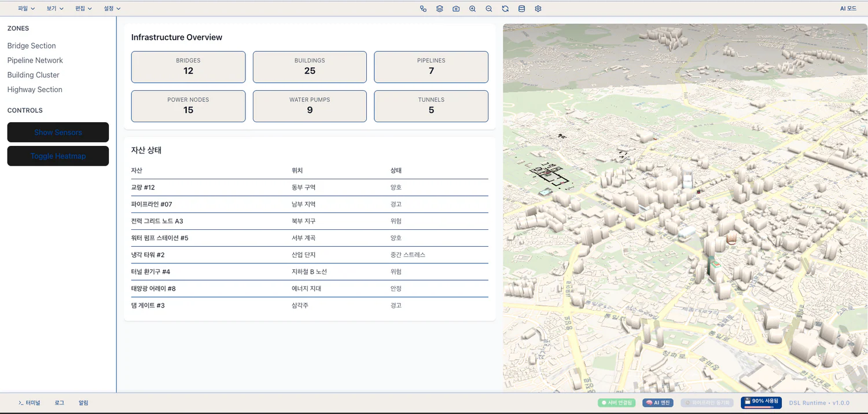Toggle Heatmap overlay on the map
This screenshot has width=868, height=414.
click(58, 156)
